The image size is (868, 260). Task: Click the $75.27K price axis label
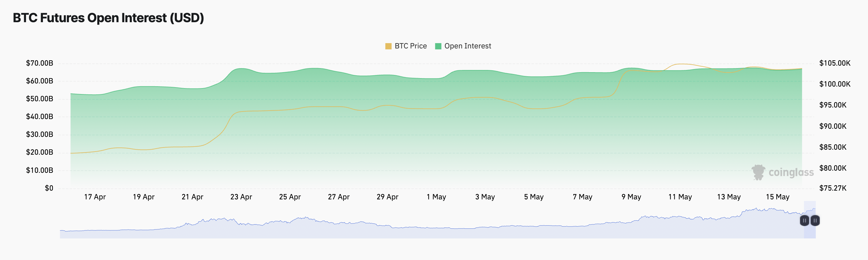[833, 188]
